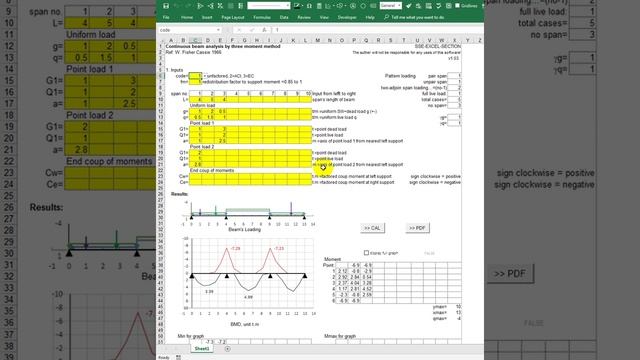Click the 'Mmax for graph' label
Viewport: 640px width, 360px height.
point(340,336)
